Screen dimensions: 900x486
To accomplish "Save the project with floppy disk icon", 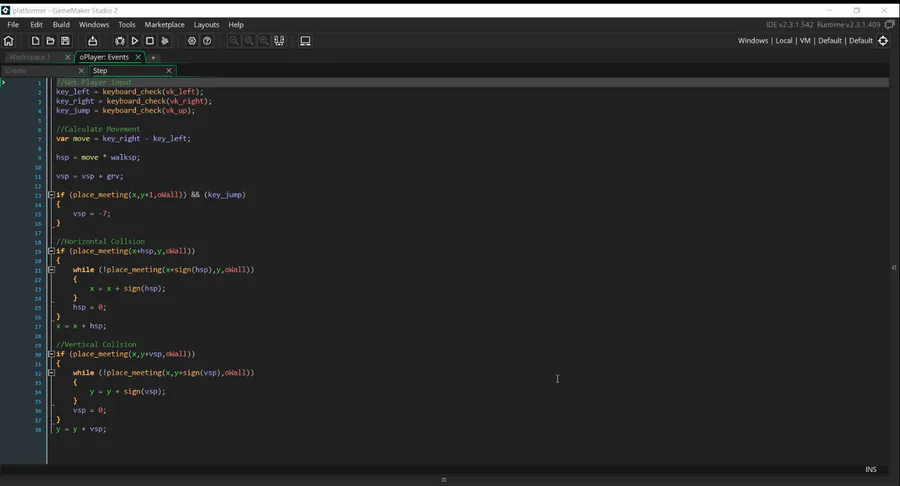I will pyautogui.click(x=65, y=41).
